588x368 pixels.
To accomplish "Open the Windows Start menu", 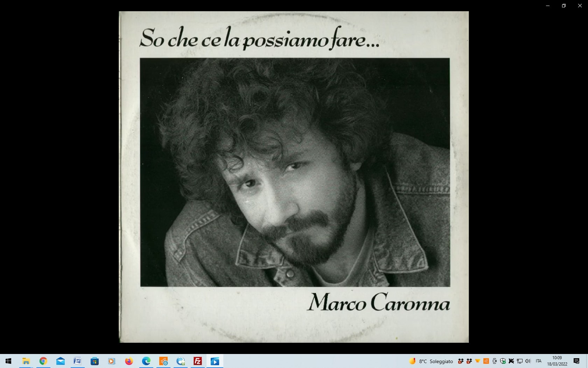I will pos(8,361).
